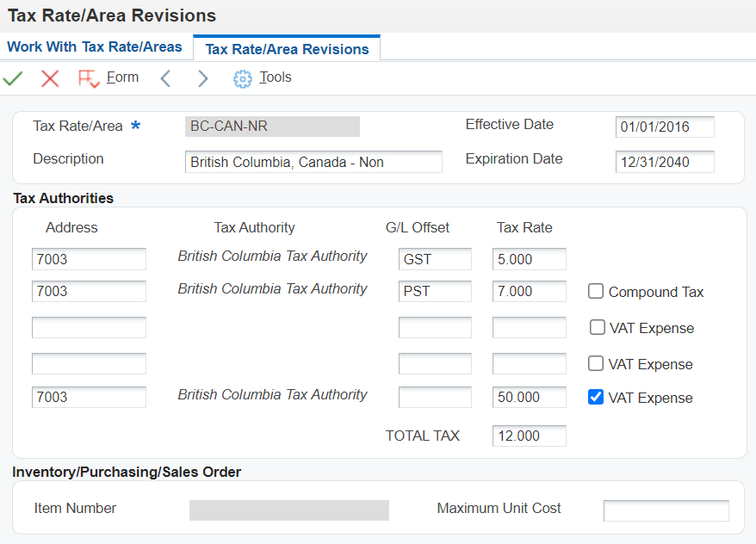Uncheck the checked VAT Expense checkbox
756x544 pixels.
[x=596, y=397]
